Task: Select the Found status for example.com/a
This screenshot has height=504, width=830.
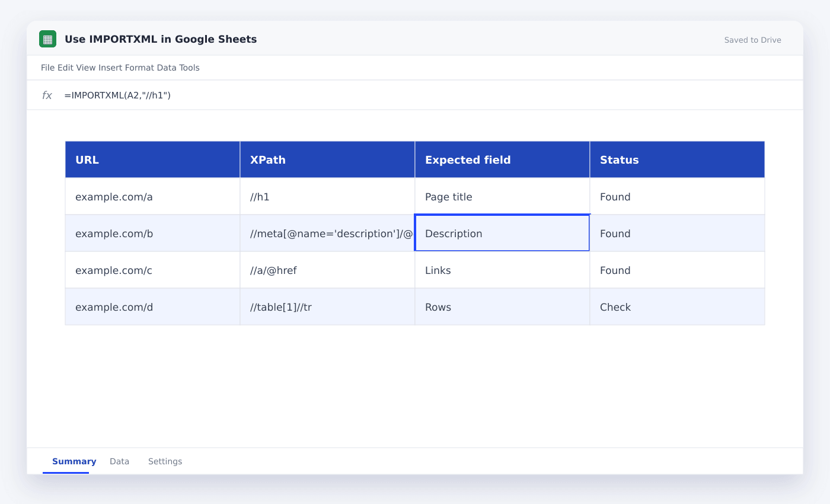Action: tap(677, 196)
